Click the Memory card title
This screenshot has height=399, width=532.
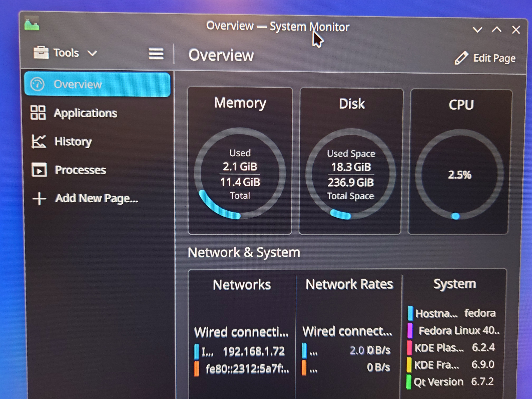pyautogui.click(x=240, y=103)
